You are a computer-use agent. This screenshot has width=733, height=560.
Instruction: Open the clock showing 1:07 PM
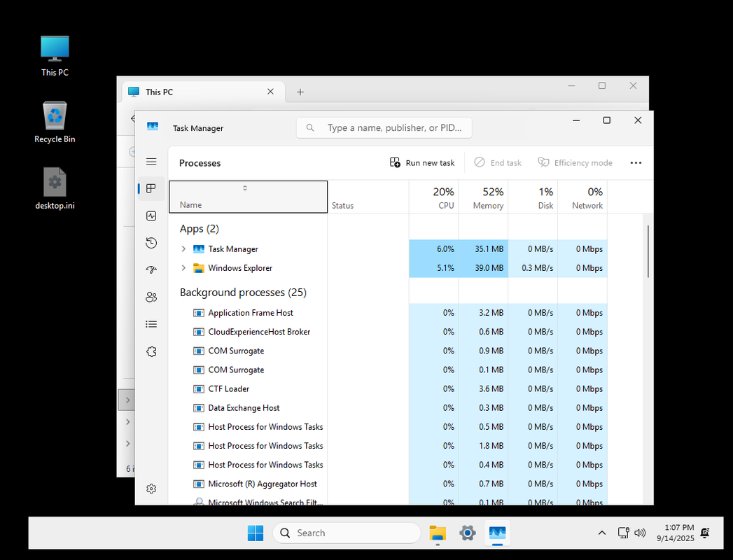tap(675, 533)
